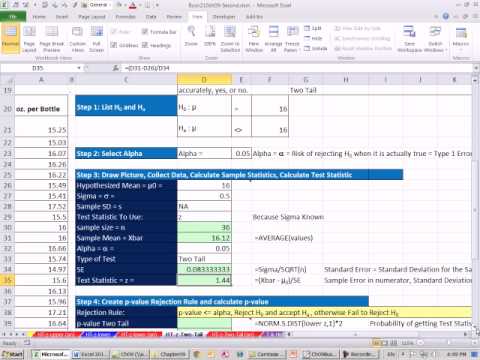Switch to the Formulas ribbon tab
Image resolution: width=480 pixels, height=360 pixels.
(125, 17)
